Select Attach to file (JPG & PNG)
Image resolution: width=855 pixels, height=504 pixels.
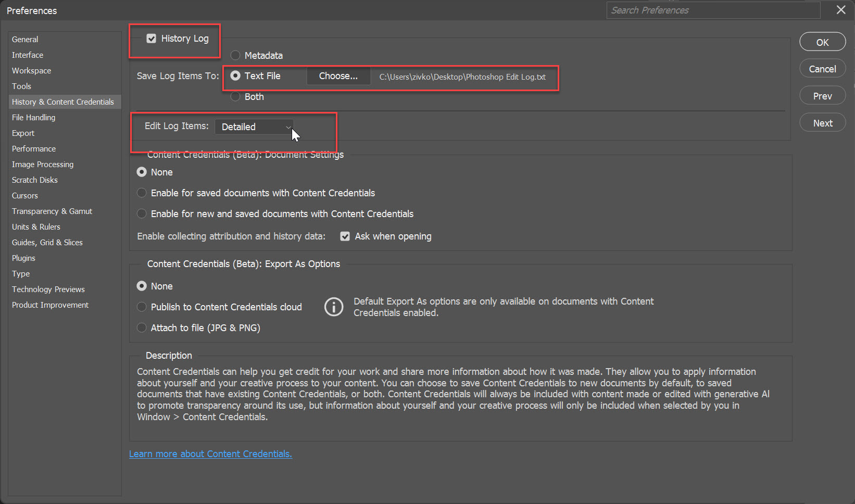pos(141,327)
